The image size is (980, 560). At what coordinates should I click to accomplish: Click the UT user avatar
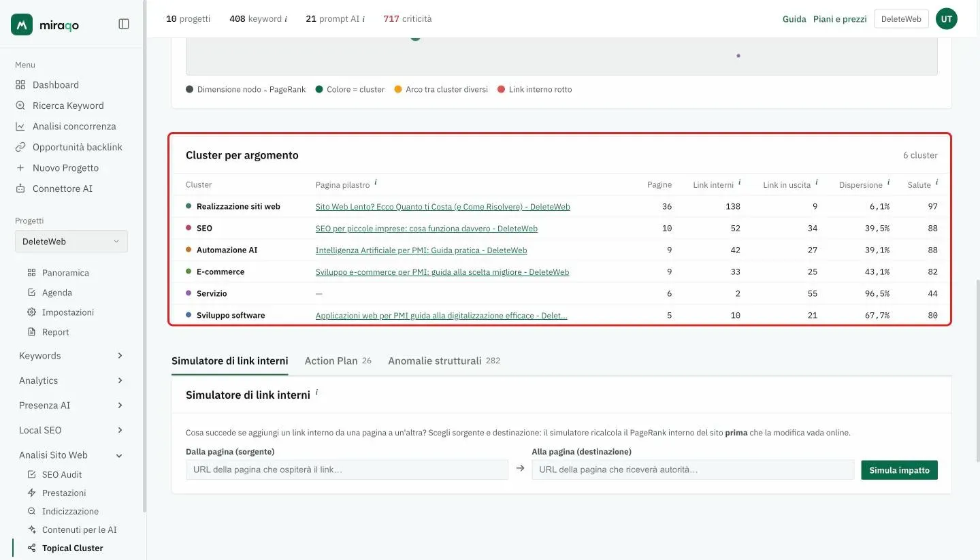[x=947, y=19]
